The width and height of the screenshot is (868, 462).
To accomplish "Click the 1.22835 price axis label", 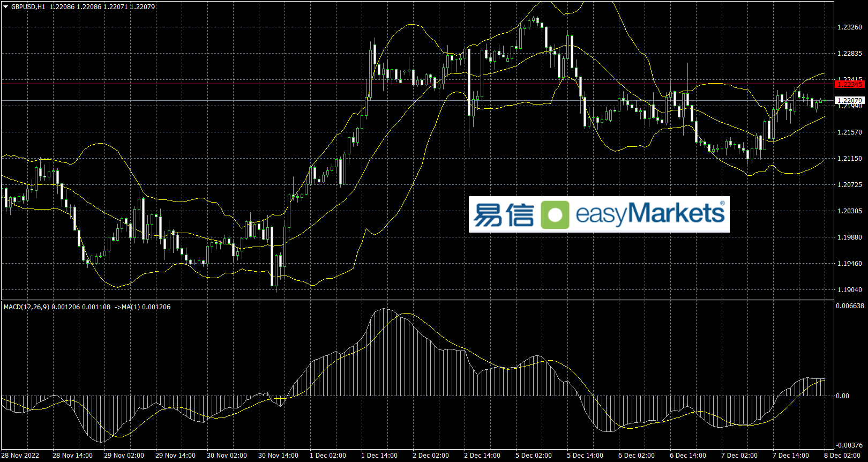I will pos(850,54).
